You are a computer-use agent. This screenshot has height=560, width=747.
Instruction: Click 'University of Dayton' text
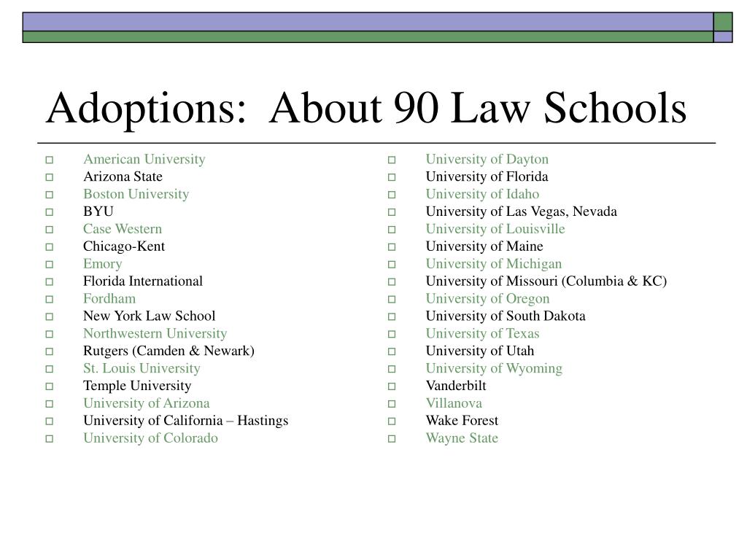(487, 159)
